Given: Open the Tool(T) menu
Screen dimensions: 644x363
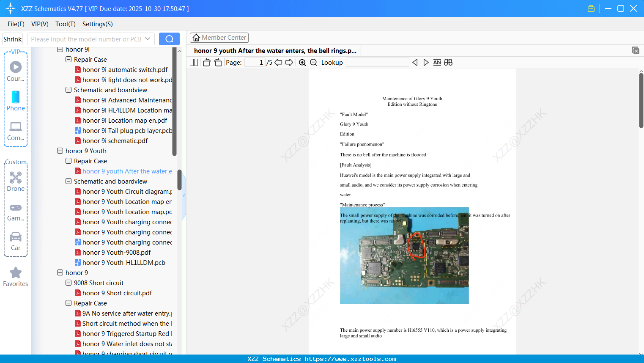Looking at the screenshot, I should pyautogui.click(x=66, y=24).
